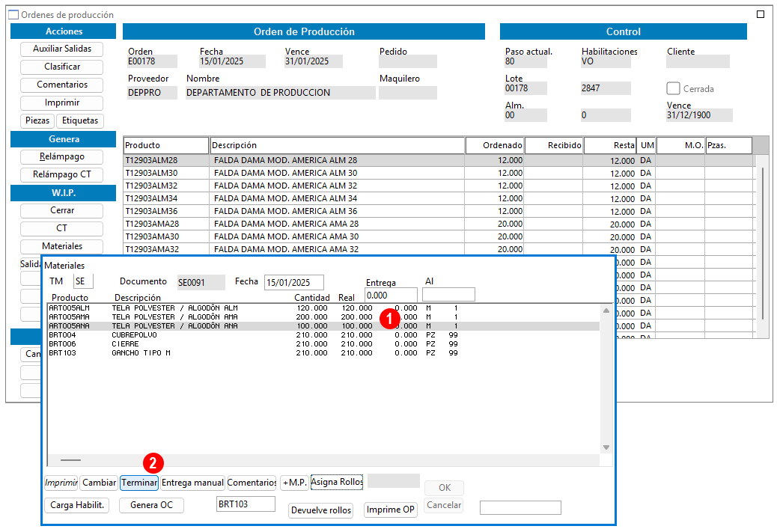Click Imprimir in the Acciones panel
The width and height of the screenshot is (777, 532).
62,103
